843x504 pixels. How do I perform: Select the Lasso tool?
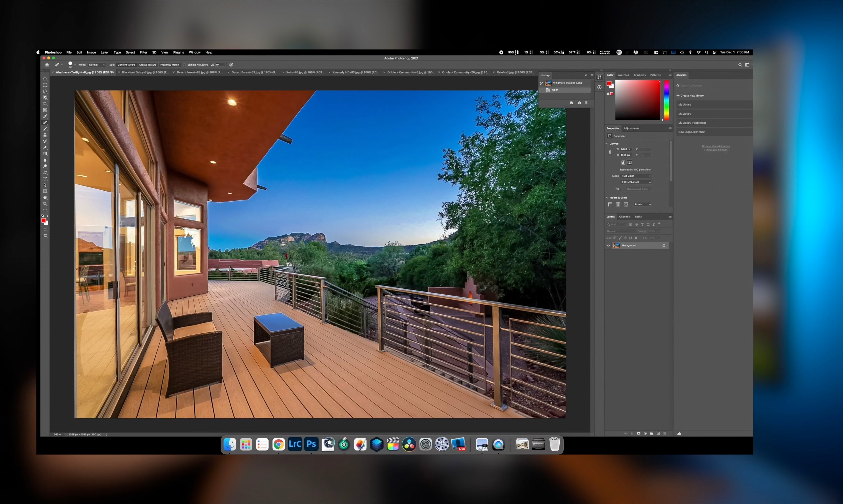45,91
